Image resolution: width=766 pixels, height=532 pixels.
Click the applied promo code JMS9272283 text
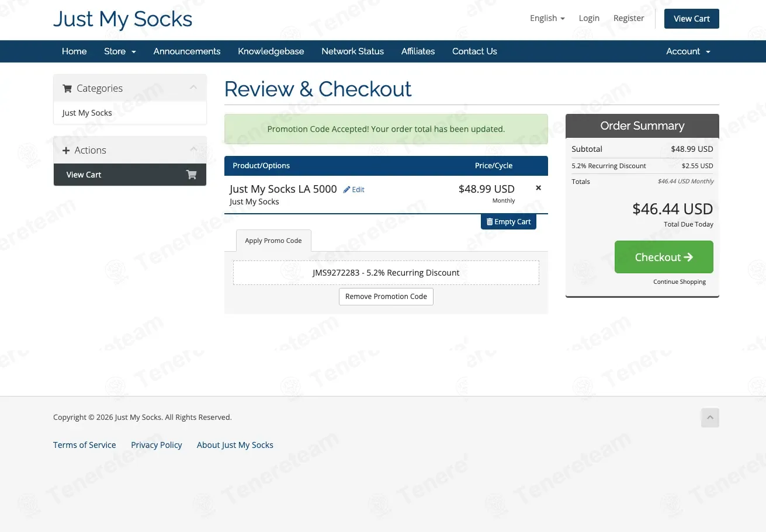(x=386, y=273)
